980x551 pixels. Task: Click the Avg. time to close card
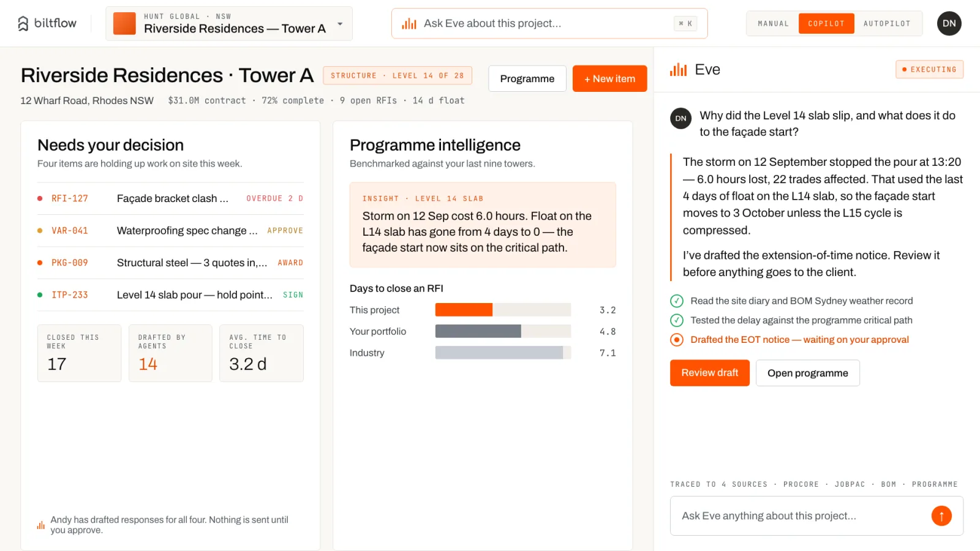(262, 353)
